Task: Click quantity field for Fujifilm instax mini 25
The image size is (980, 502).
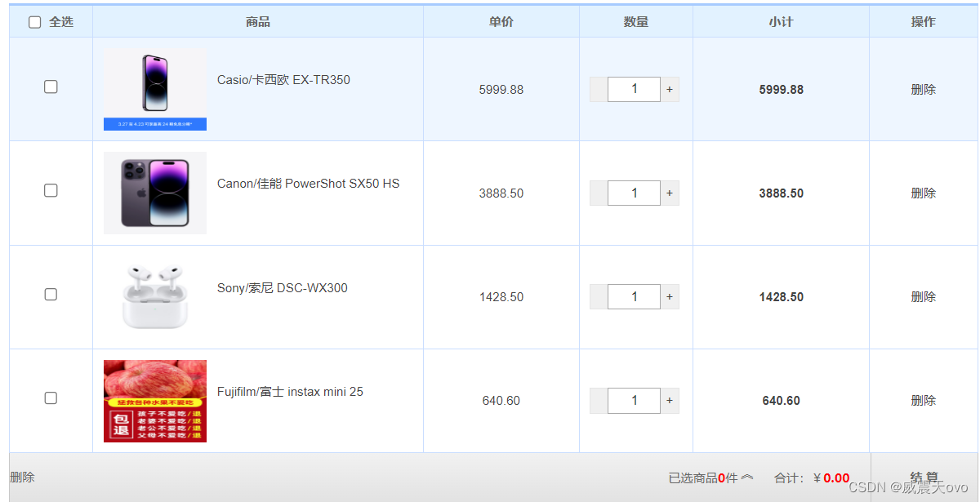Action: (635, 400)
